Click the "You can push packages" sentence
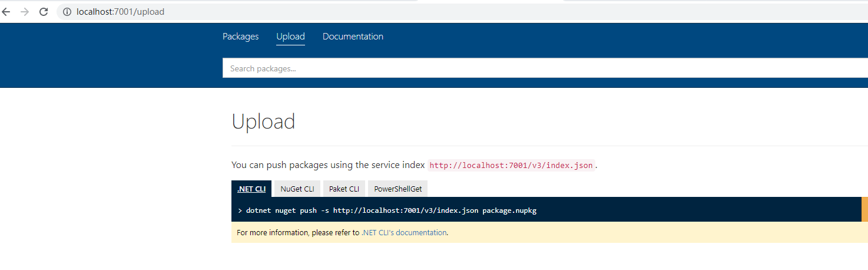The width and height of the screenshot is (868, 270). point(328,165)
